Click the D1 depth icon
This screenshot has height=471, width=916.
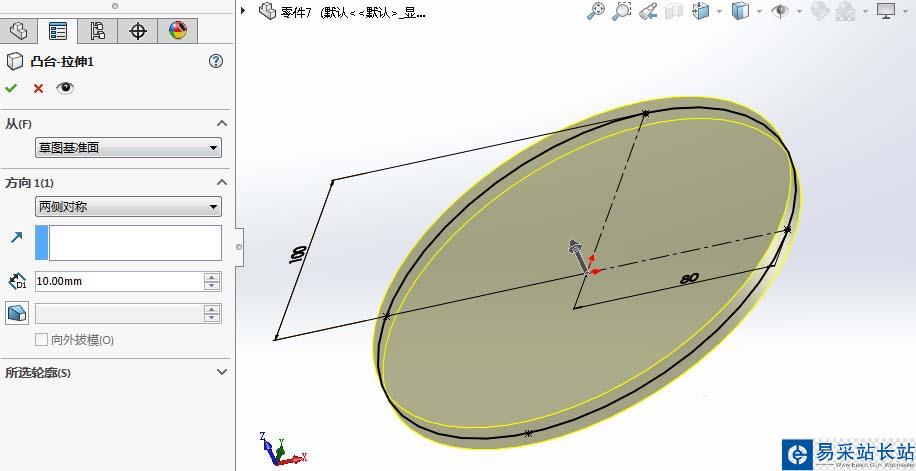[x=17, y=282]
